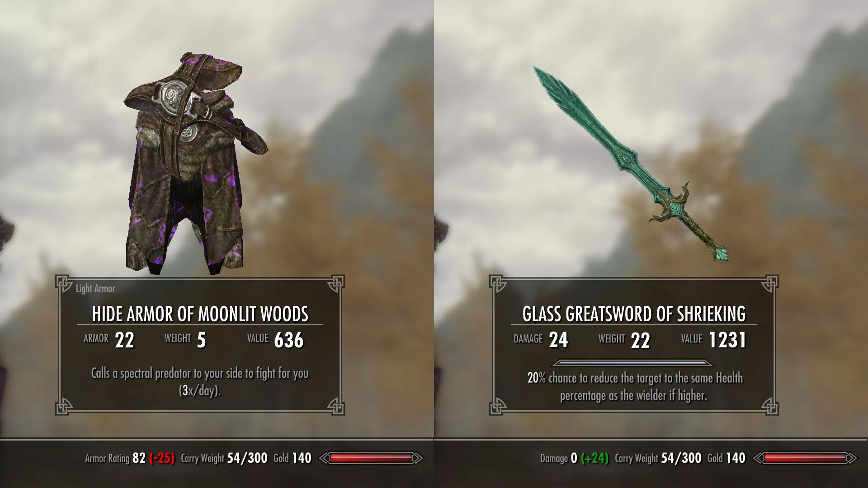
Task: Click the spectral predator enchantment description
Action: [200, 382]
